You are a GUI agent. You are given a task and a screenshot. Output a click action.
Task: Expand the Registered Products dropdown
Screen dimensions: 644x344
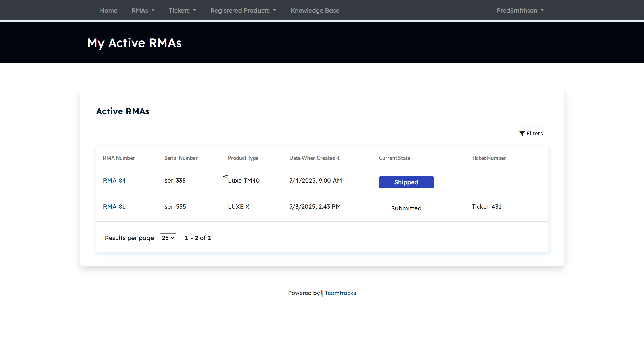pos(243,11)
